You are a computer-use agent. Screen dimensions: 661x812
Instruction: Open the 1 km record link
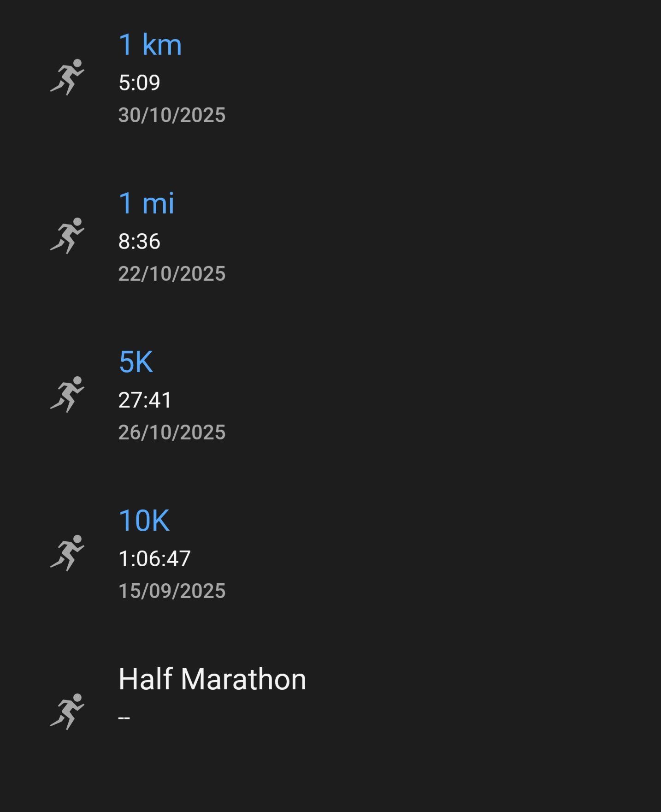click(150, 45)
